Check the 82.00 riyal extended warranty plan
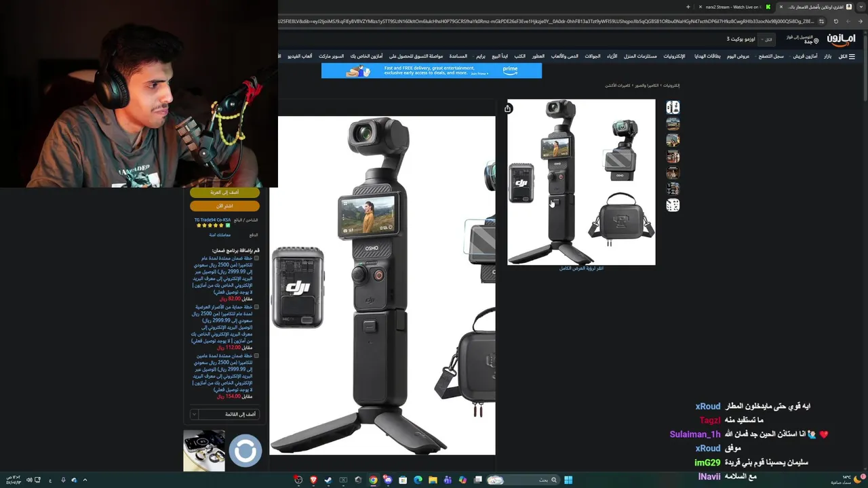 pyautogui.click(x=256, y=258)
